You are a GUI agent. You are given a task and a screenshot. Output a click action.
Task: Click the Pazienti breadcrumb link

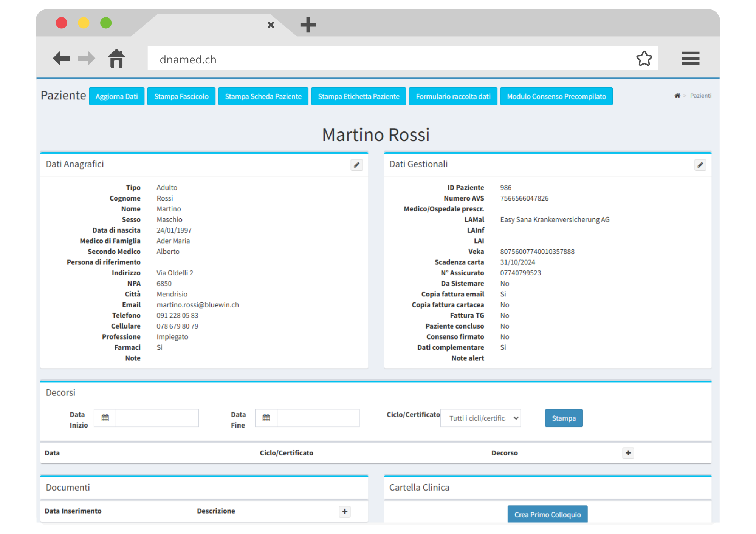pyautogui.click(x=700, y=96)
